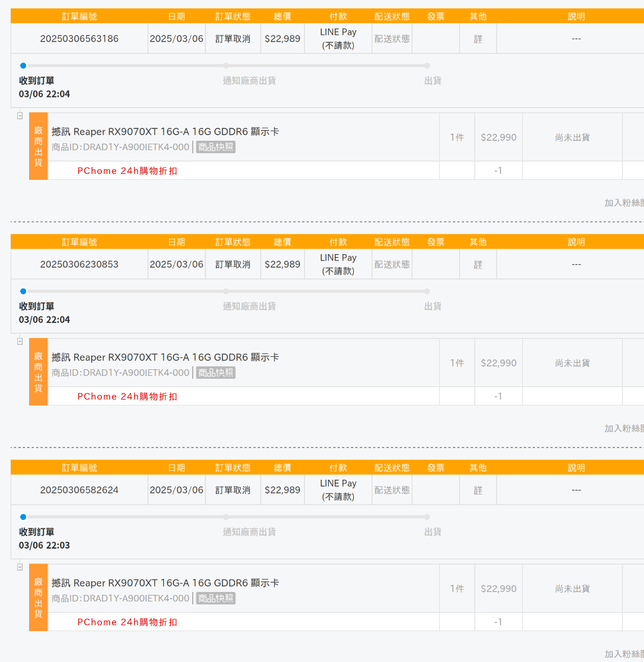The image size is (644, 662).
Task: Click the 訂單取消 status of order 20250306230853
Action: (x=233, y=265)
